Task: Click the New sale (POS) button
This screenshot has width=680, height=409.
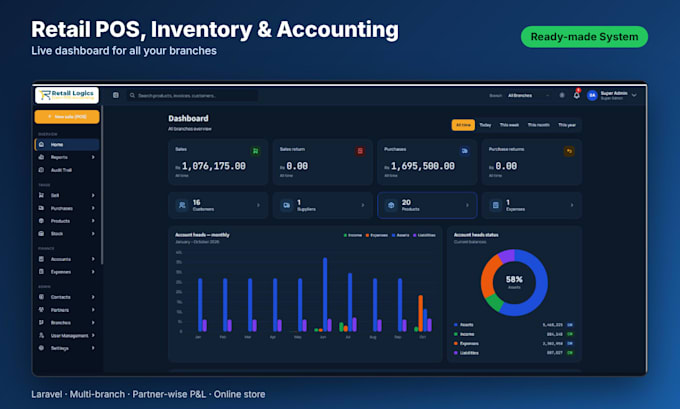Action: coord(67,117)
